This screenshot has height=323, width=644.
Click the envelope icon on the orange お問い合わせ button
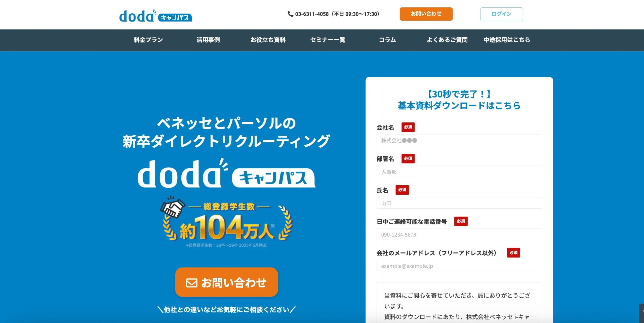[191, 282]
